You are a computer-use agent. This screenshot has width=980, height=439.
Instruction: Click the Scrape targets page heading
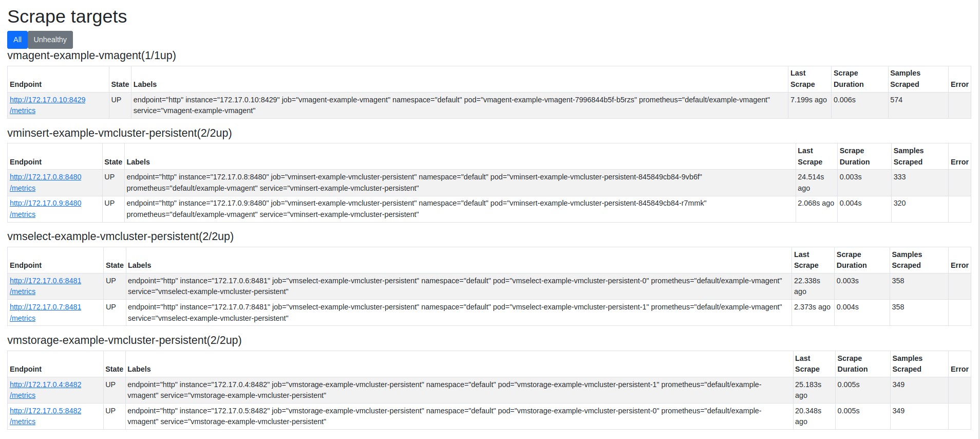(x=67, y=16)
